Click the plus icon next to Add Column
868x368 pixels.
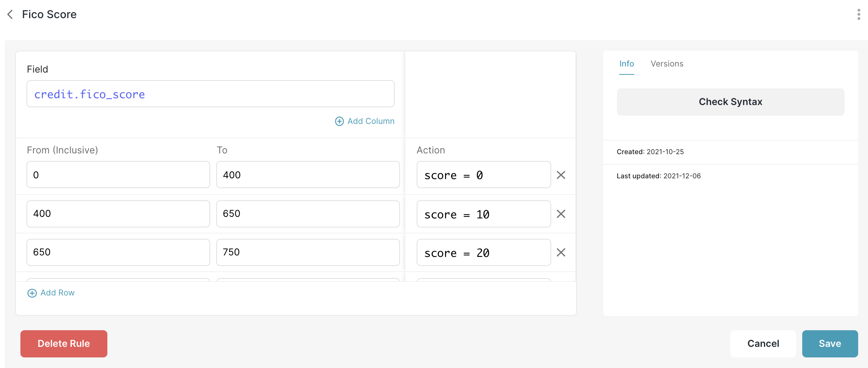click(339, 121)
